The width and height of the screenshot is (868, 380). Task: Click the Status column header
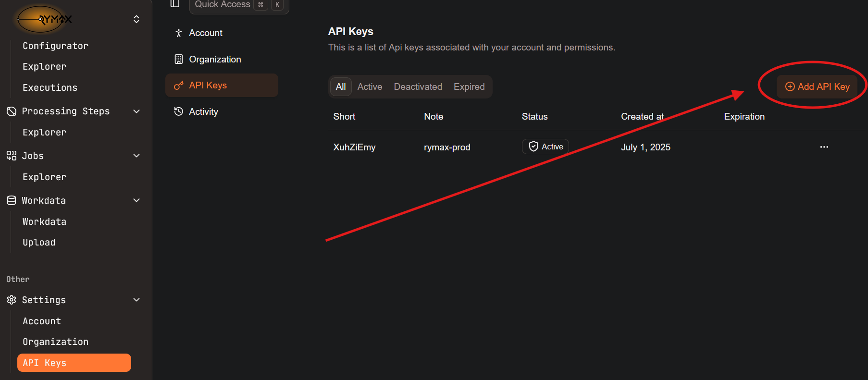[534, 116]
